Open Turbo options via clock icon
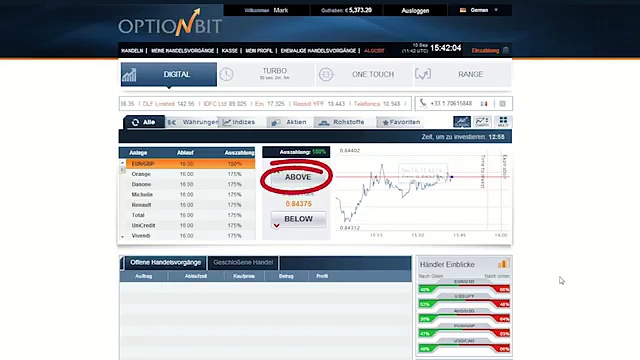The height and width of the screenshot is (360, 640). (x=227, y=74)
